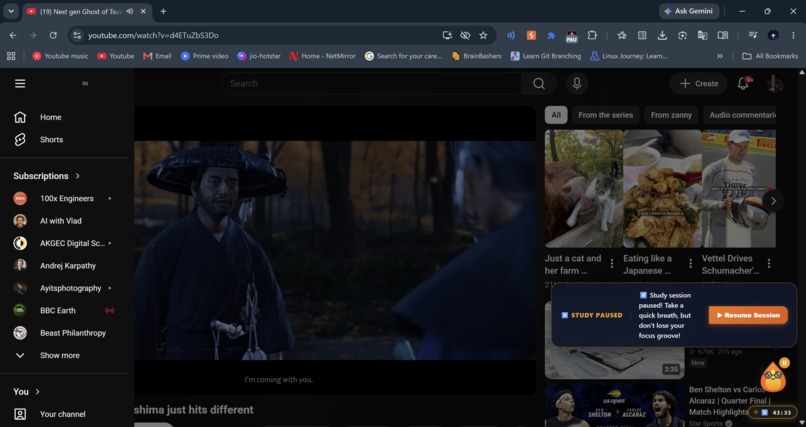Screen dimensions: 806x427
Task: Bookmark this page with the star
Action: pyautogui.click(x=483, y=35)
